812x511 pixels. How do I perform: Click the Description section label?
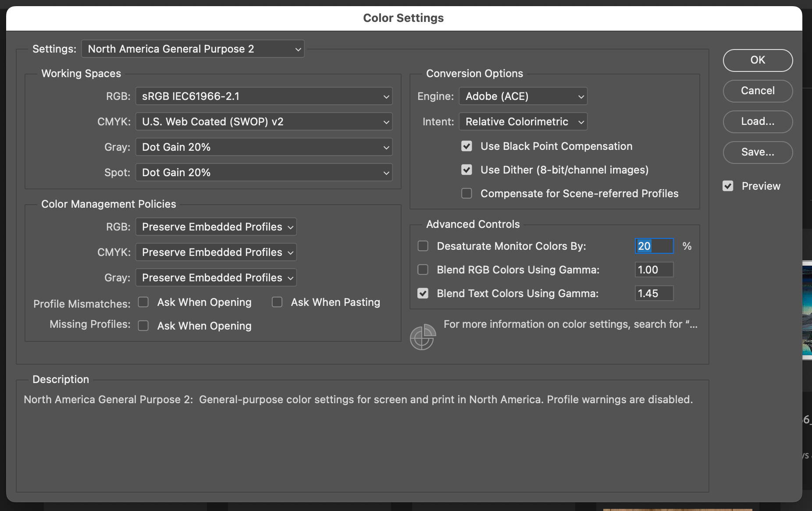[x=61, y=380]
